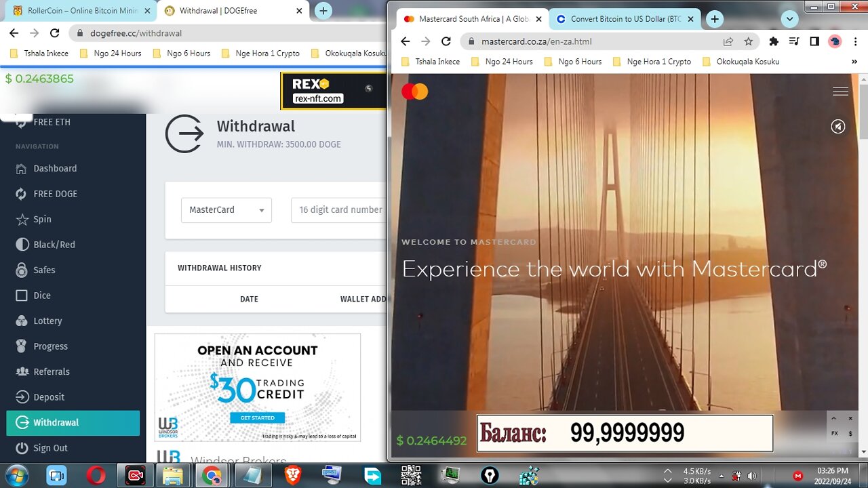Screen dimensions: 868x488
Task: Click Mastercard logo on page
Action: pyautogui.click(x=414, y=91)
